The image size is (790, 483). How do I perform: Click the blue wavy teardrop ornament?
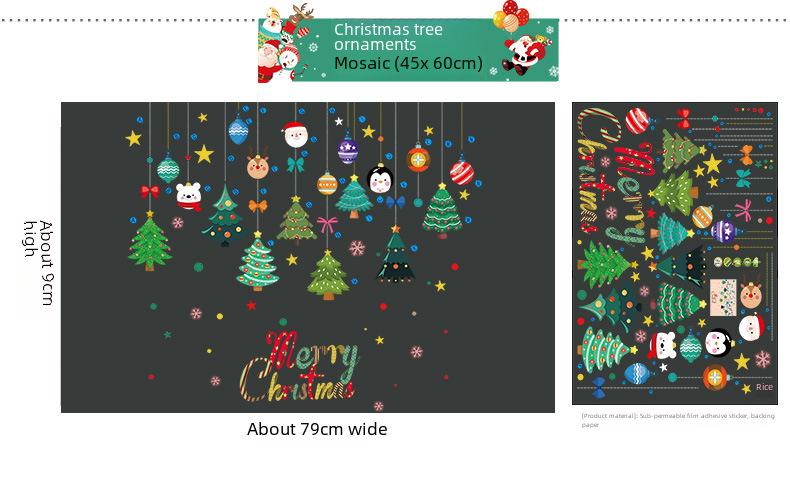pyautogui.click(x=238, y=130)
